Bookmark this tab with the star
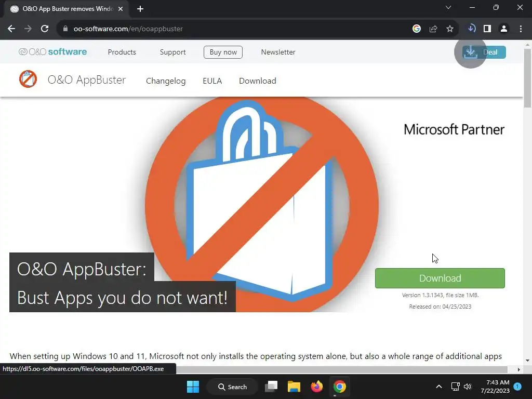 tap(450, 29)
